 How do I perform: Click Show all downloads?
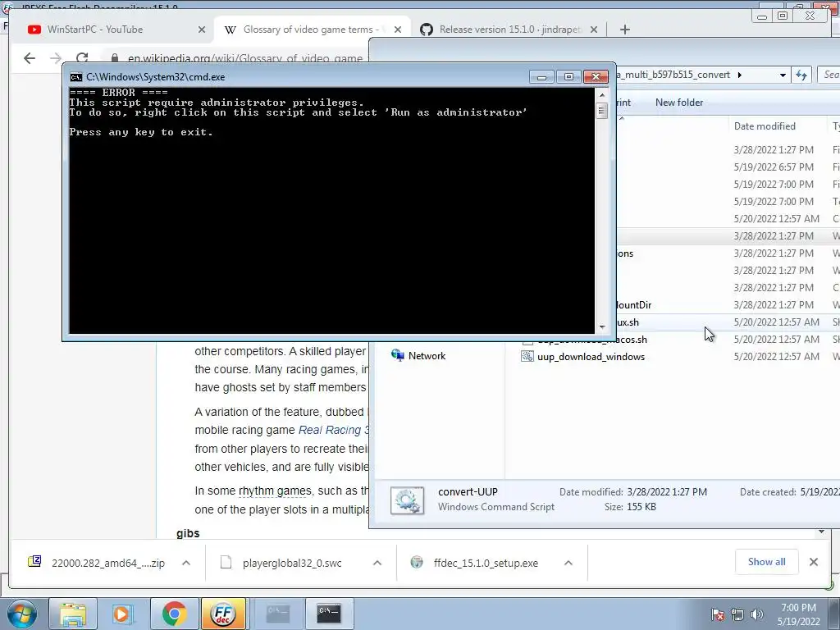pos(767,562)
